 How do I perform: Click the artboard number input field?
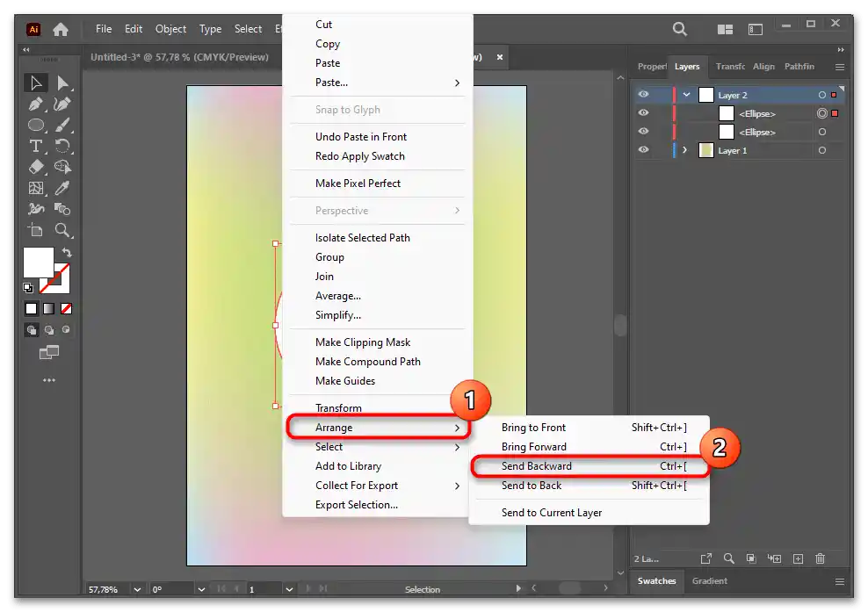(264, 589)
